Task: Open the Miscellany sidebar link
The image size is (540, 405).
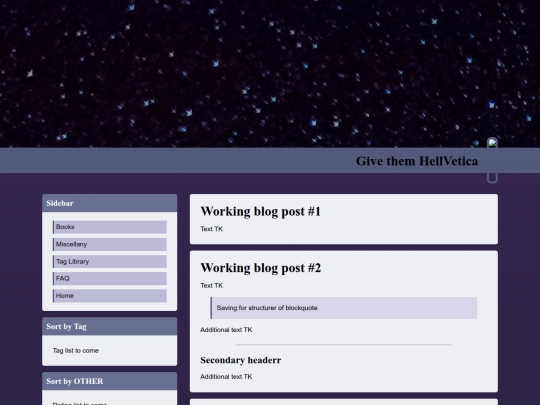Action: click(110, 245)
